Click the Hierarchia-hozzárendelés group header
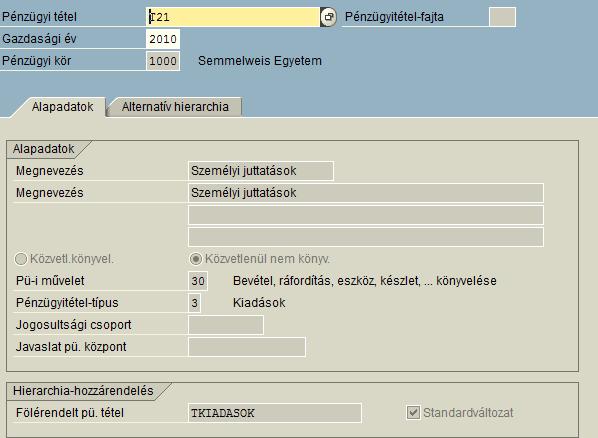 (83, 391)
